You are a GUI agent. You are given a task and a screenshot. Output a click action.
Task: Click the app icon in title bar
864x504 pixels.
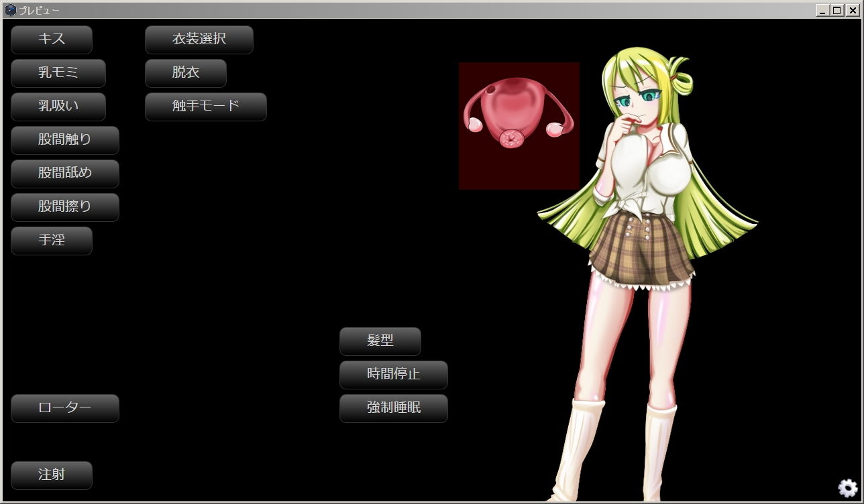[10, 10]
